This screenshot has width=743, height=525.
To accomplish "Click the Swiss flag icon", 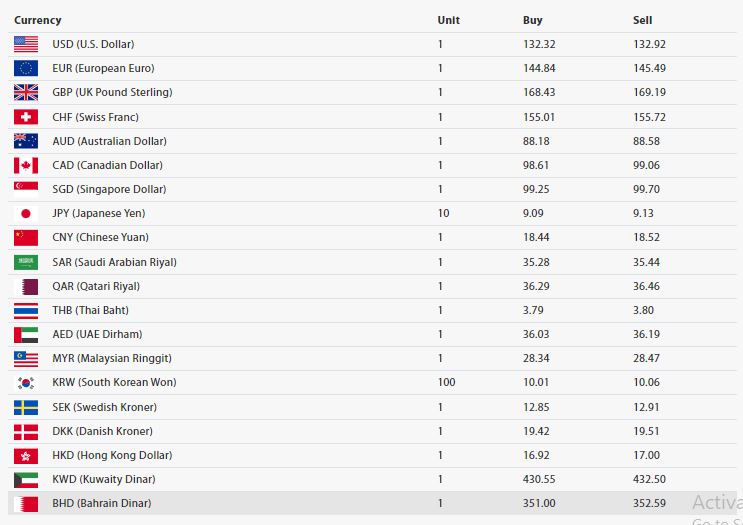I will 26,117.
